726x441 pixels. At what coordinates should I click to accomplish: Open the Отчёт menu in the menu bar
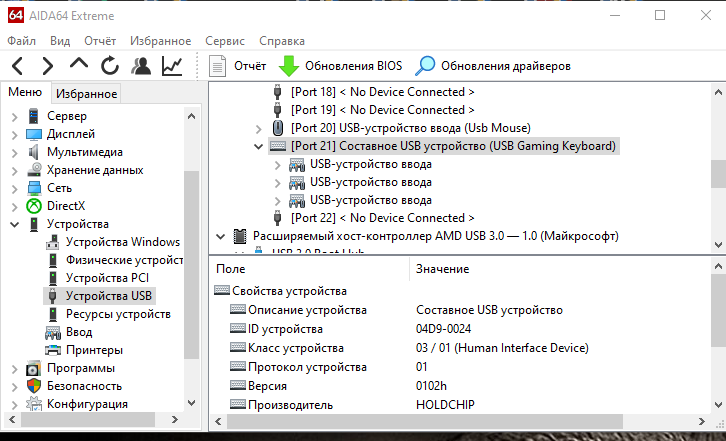point(100,41)
